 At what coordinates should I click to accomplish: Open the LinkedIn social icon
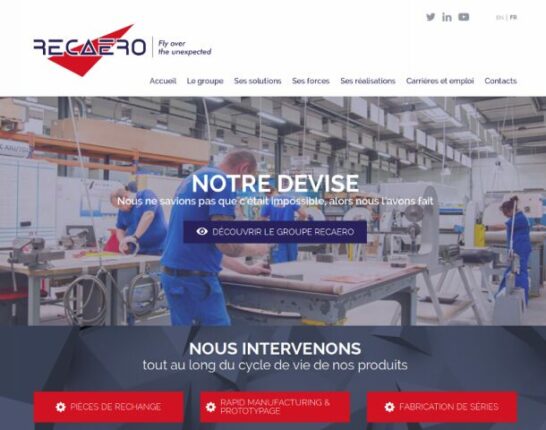coord(447,17)
